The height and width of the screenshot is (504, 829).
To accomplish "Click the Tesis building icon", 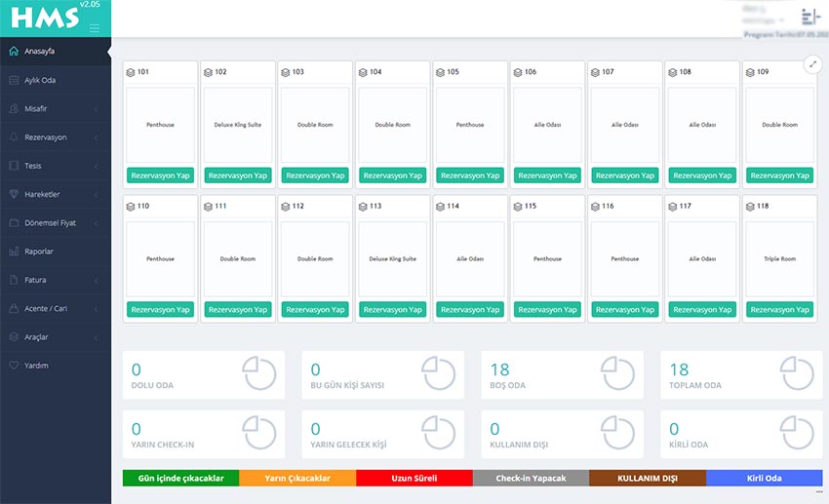I will point(14,166).
